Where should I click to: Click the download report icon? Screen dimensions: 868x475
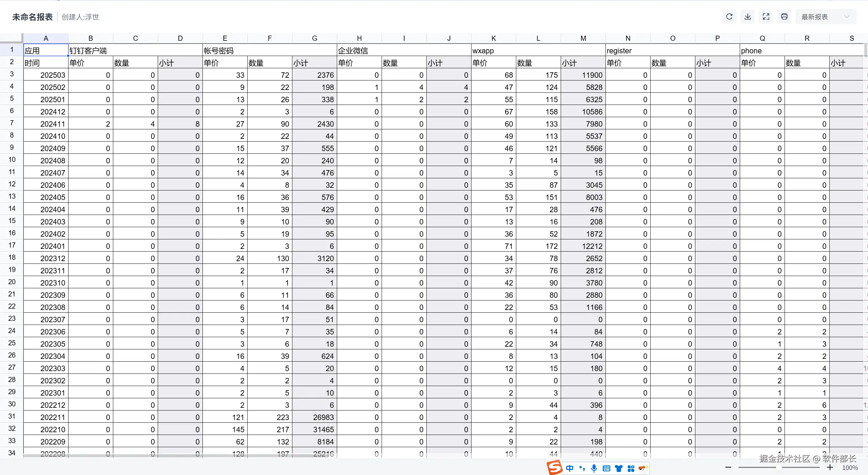(x=748, y=17)
